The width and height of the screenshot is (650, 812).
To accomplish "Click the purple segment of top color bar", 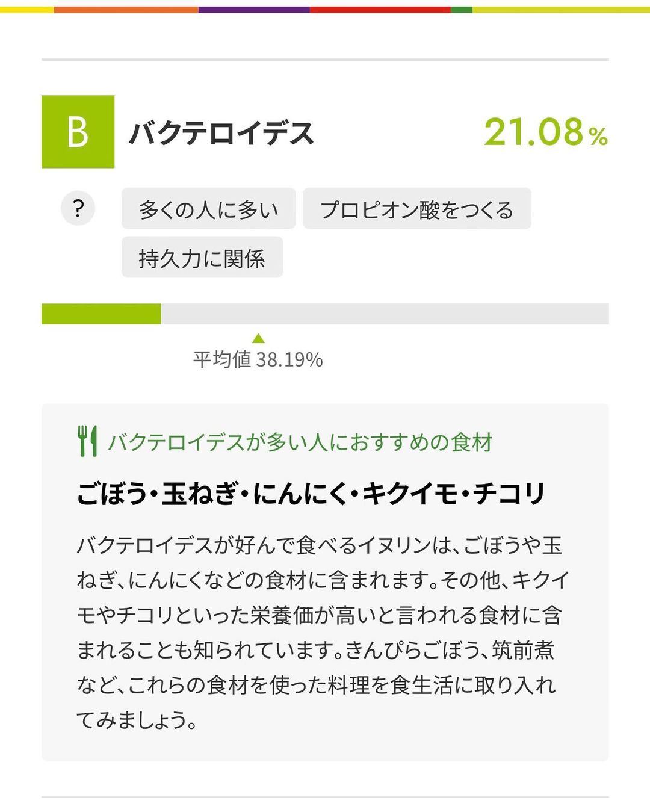I will tap(254, 10).
